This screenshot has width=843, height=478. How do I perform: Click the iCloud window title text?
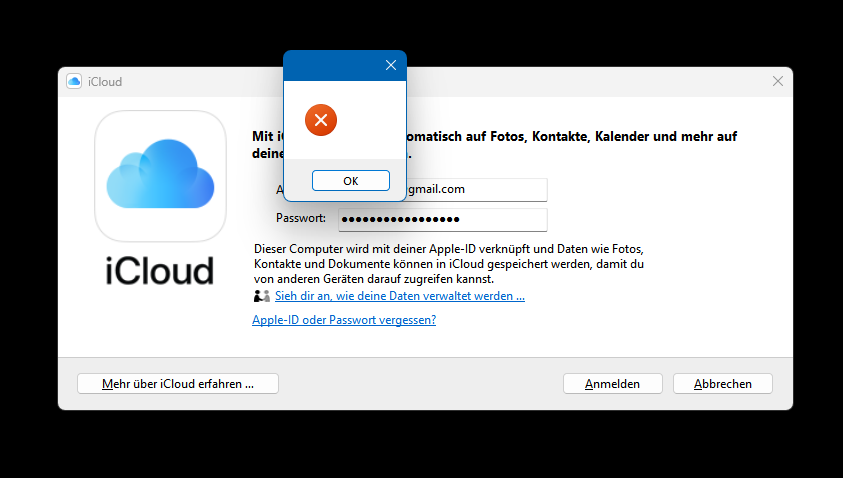[105, 82]
